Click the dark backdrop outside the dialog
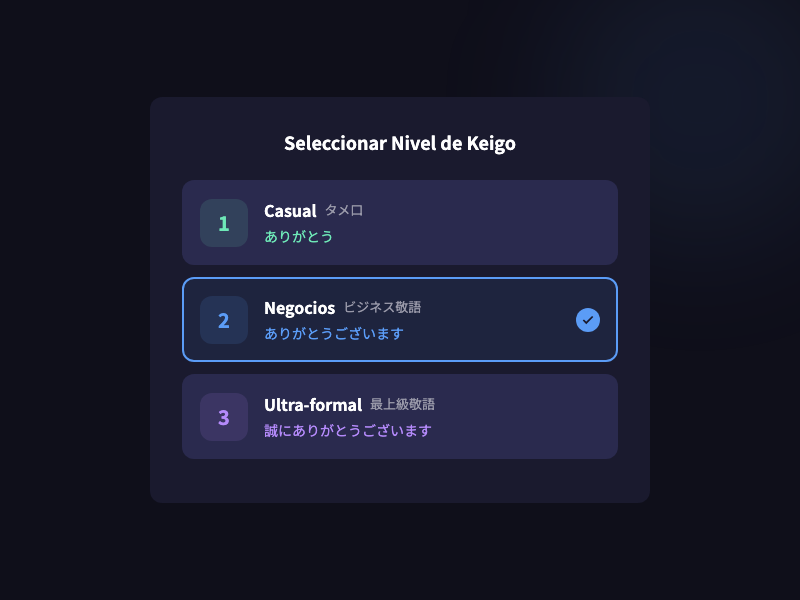 (70, 300)
